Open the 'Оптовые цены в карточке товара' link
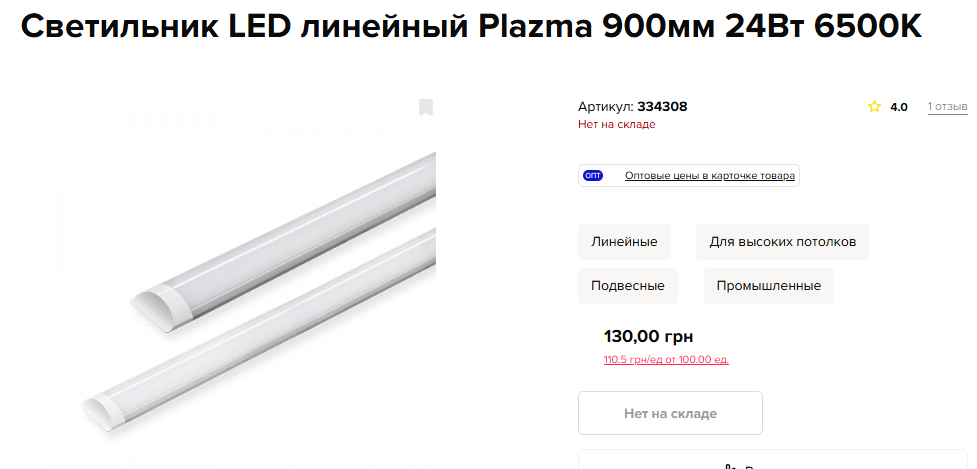 [709, 176]
